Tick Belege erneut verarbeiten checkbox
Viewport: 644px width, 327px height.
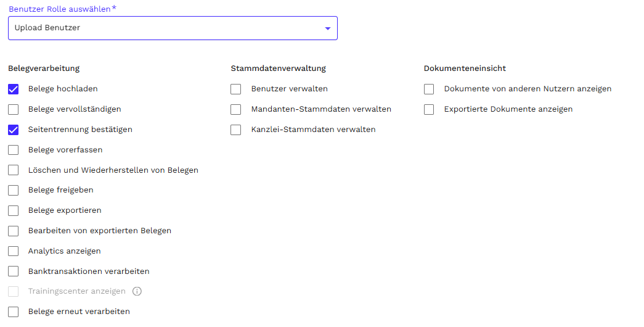click(x=14, y=312)
